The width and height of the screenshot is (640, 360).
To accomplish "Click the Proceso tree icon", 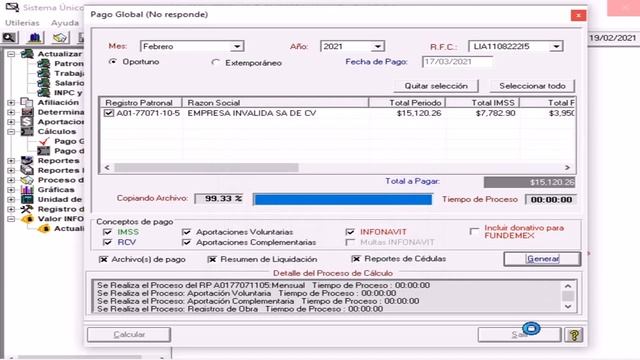I will coord(27,180).
